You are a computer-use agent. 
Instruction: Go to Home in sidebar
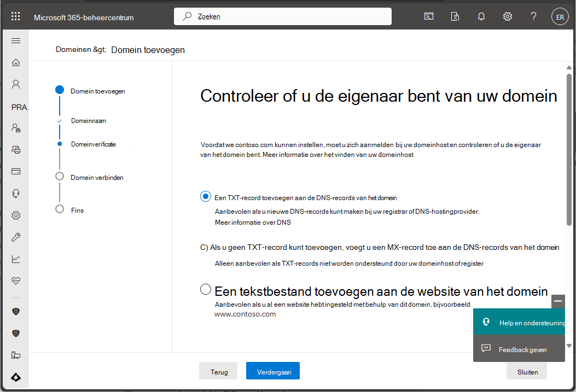click(x=16, y=63)
